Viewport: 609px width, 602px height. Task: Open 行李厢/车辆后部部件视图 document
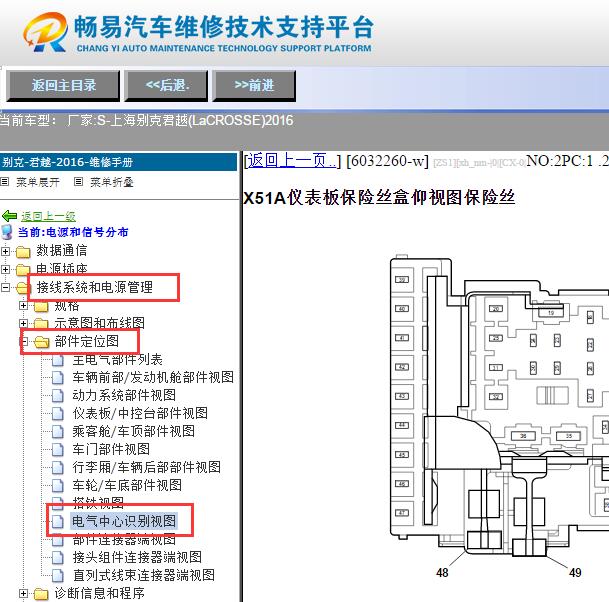pyautogui.click(x=147, y=467)
